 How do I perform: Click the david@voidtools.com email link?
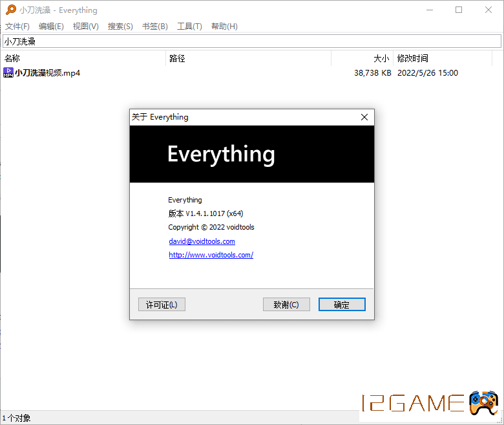[x=202, y=241]
